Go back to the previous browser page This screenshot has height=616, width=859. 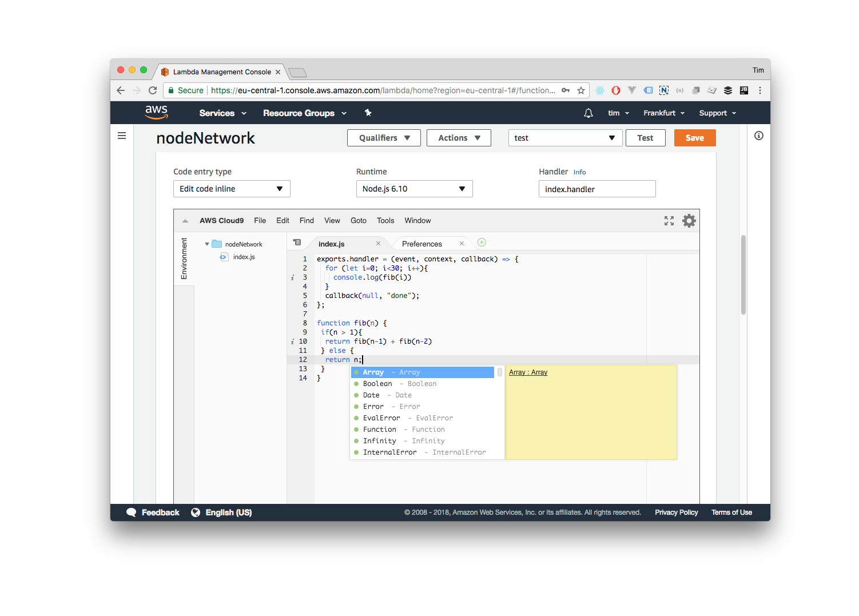pyautogui.click(x=120, y=90)
